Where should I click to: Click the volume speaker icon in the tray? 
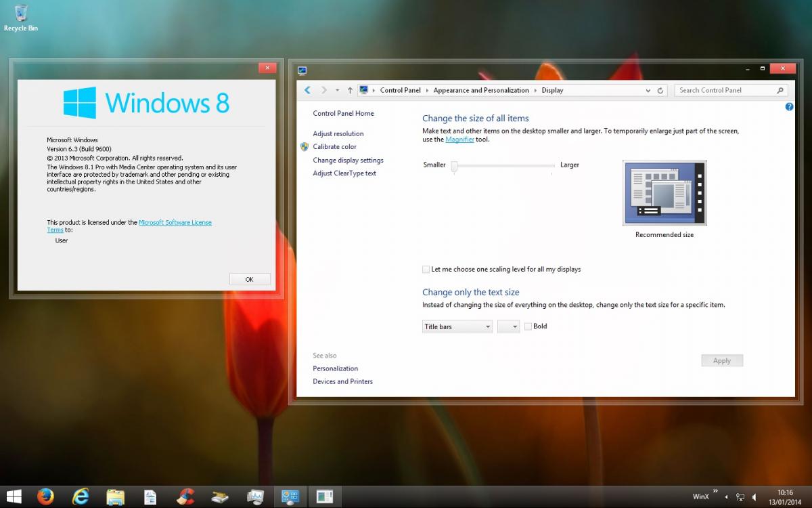click(754, 497)
